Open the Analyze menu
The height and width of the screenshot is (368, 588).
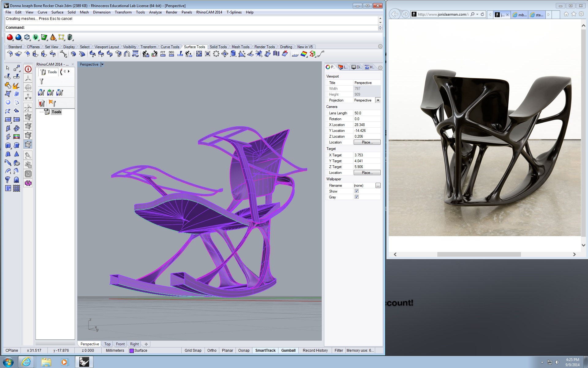tap(155, 12)
